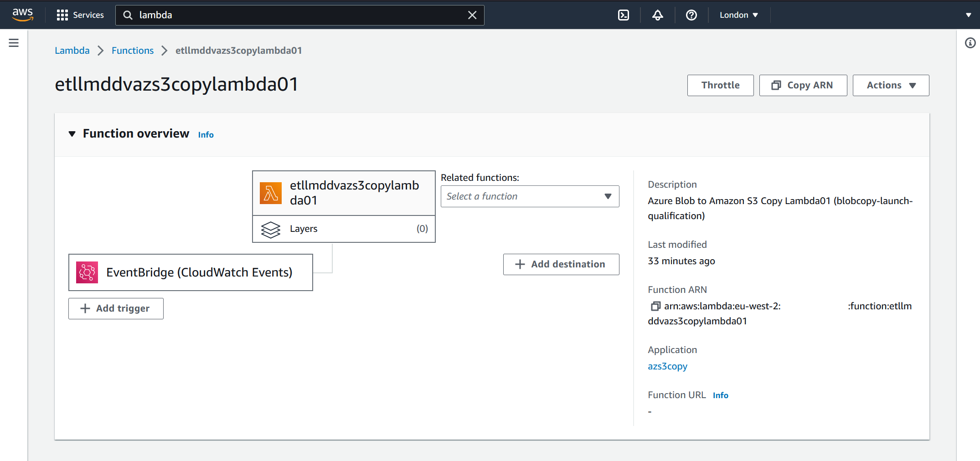Open the Actions dropdown
Image resolution: width=980 pixels, height=461 pixels.
tap(890, 85)
